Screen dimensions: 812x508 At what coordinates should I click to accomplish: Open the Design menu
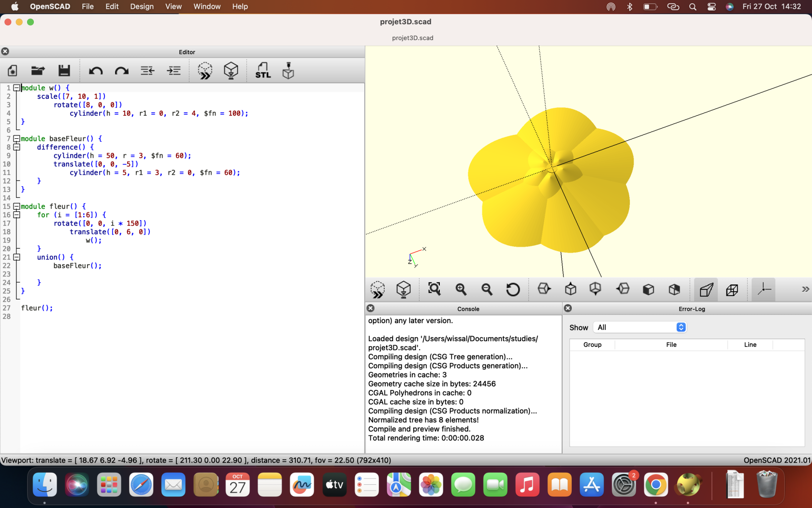(142, 6)
